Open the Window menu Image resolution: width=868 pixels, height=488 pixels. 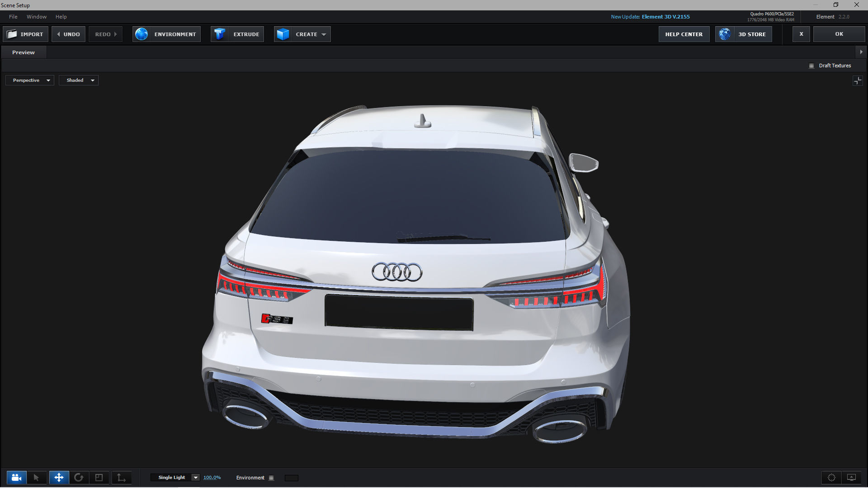(x=37, y=17)
